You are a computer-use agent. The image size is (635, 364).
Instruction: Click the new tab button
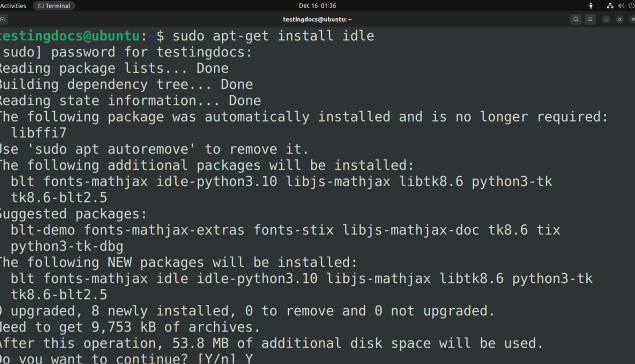pyautogui.click(x=3, y=19)
